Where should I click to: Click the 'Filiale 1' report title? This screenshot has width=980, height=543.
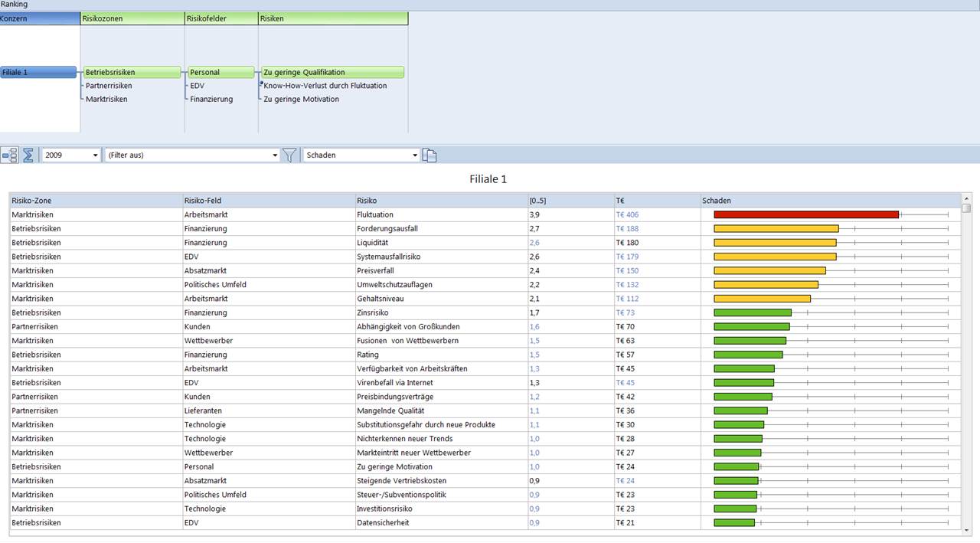[488, 179]
